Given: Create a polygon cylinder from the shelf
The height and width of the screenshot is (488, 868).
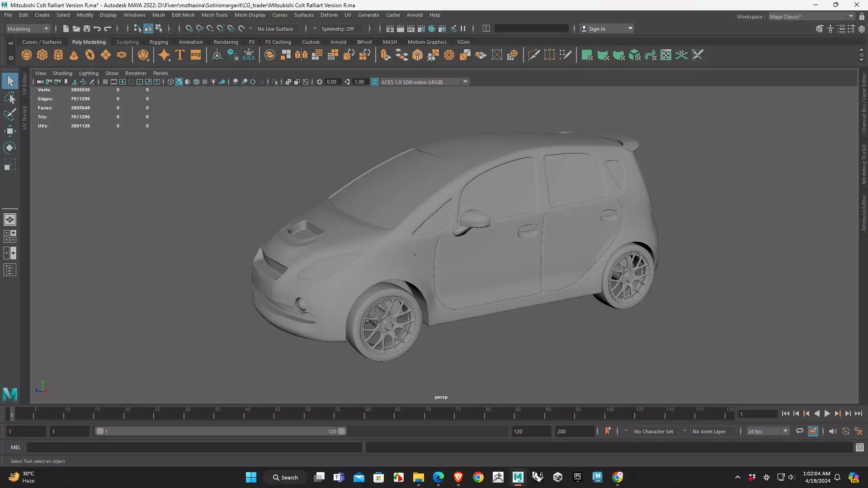Looking at the screenshot, I should pyautogui.click(x=58, y=55).
